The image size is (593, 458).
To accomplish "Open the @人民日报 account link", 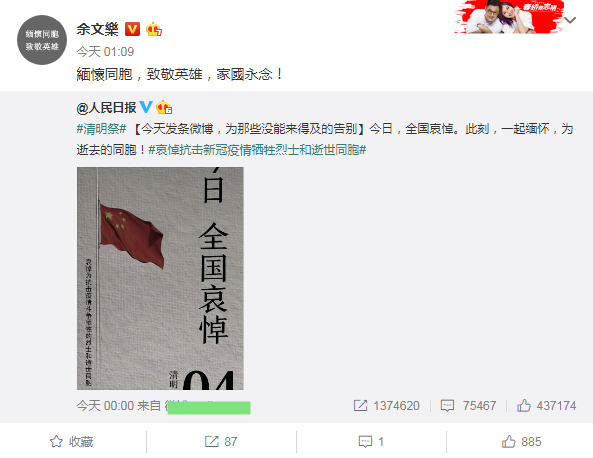I will (106, 108).
